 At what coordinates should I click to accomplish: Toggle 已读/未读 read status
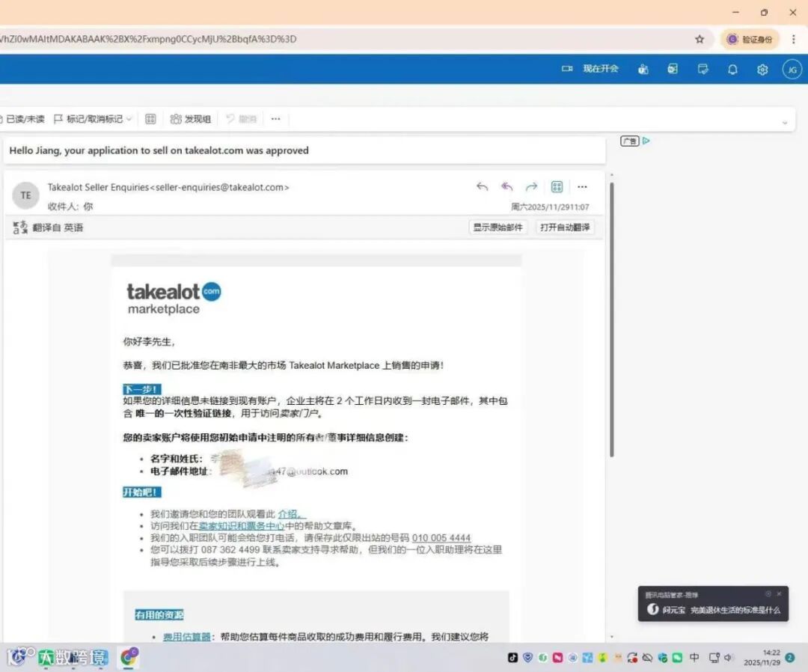(x=22, y=119)
